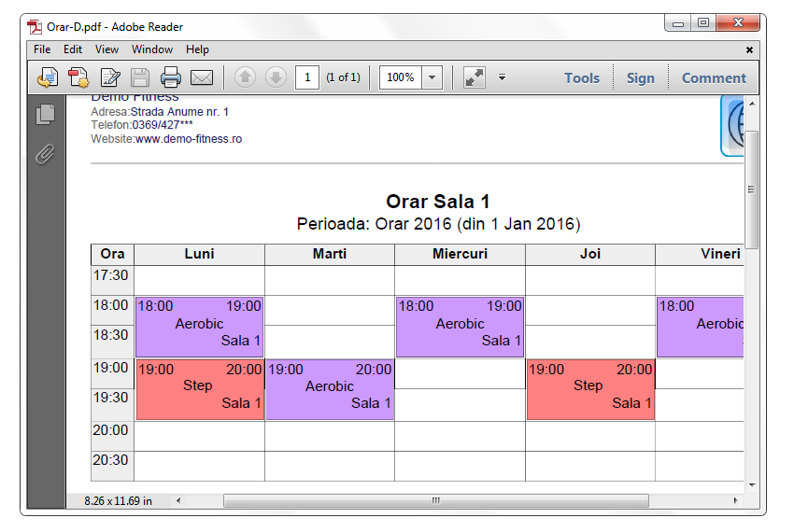Open the Tools pane
The image size is (794, 532).
pos(581,78)
